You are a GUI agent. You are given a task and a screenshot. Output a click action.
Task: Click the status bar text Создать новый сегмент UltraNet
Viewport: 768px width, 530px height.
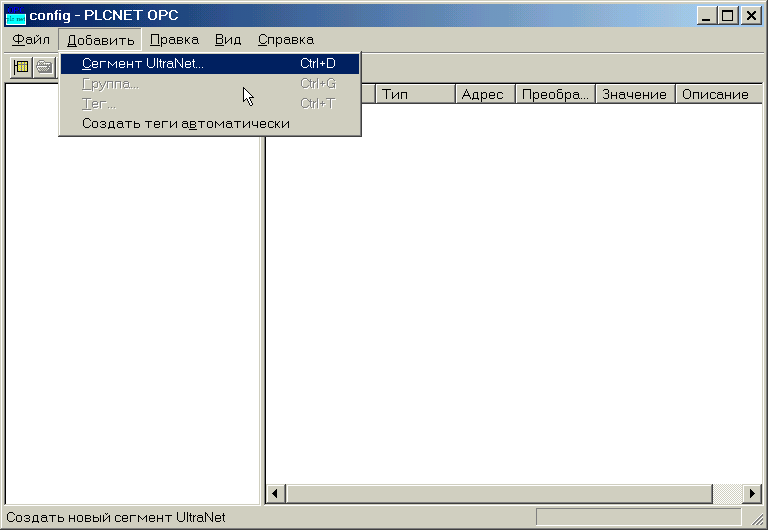tap(116, 517)
